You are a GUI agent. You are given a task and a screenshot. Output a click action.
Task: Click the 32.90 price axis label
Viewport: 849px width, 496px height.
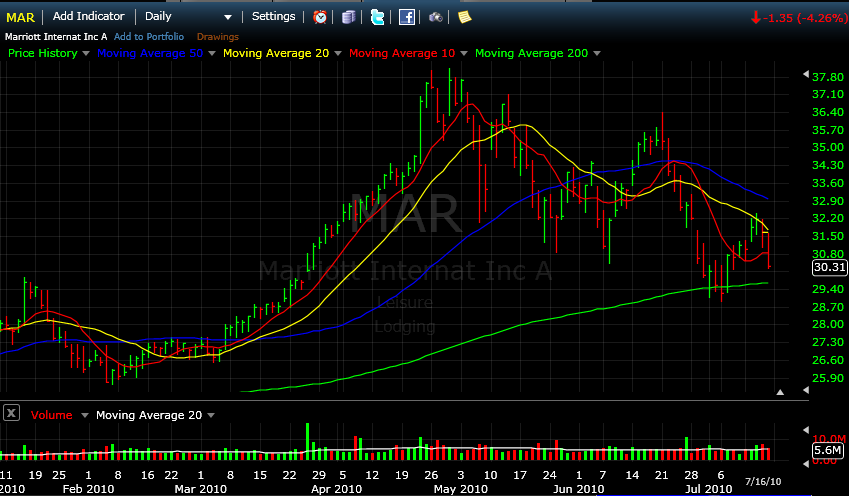[828, 201]
